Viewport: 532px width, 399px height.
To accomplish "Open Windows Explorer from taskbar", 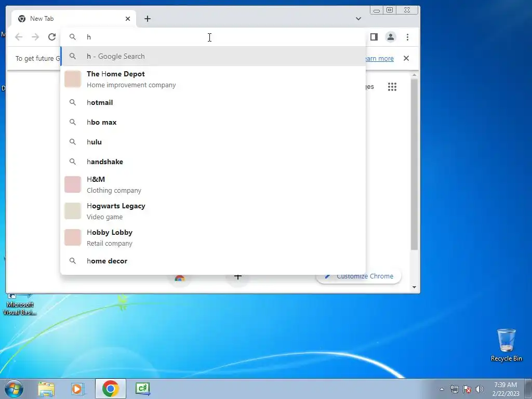I will tap(46, 389).
